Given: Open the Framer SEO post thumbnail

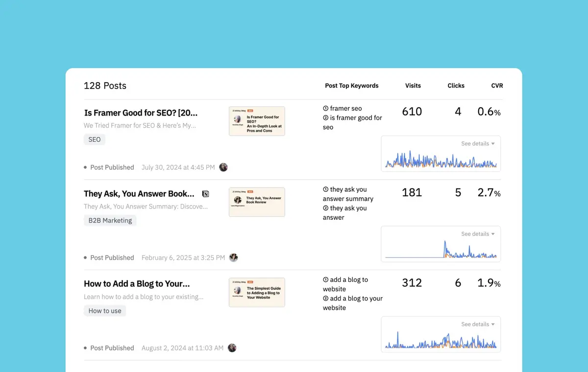Looking at the screenshot, I should pyautogui.click(x=257, y=121).
